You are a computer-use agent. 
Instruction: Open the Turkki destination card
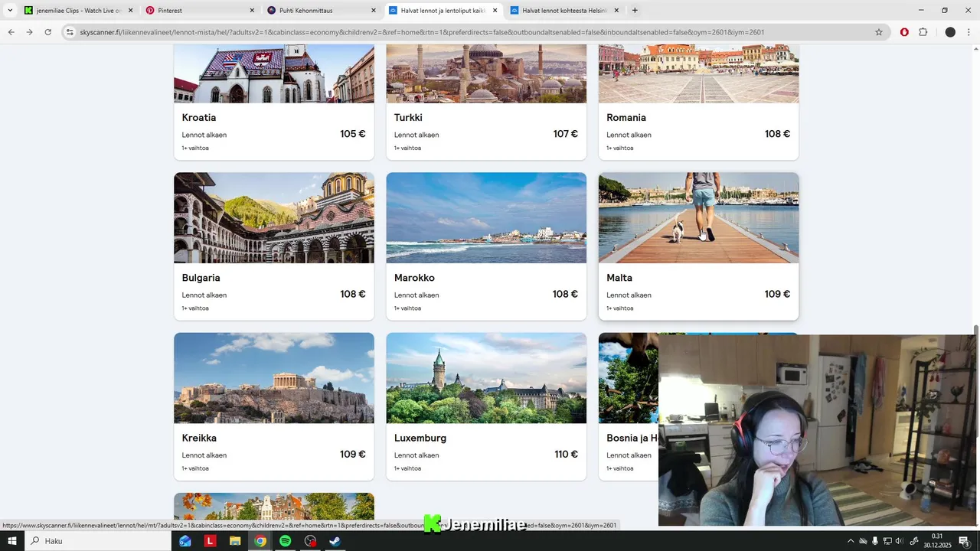tap(486, 102)
